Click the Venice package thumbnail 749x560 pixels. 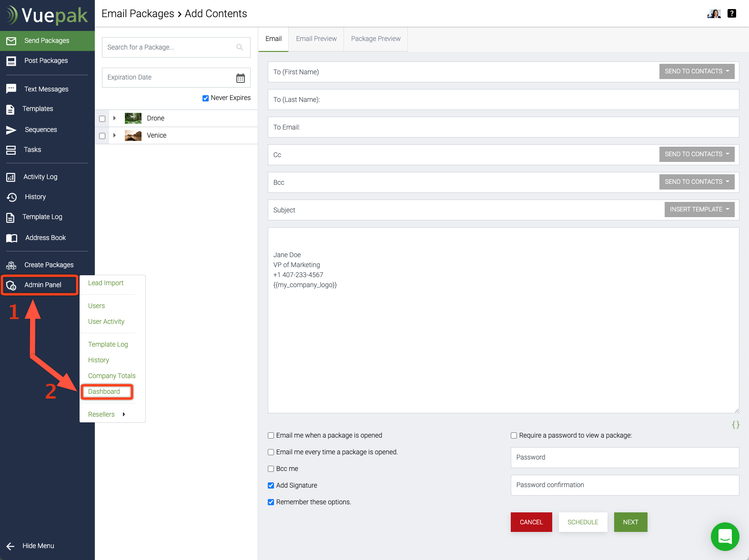coord(133,136)
